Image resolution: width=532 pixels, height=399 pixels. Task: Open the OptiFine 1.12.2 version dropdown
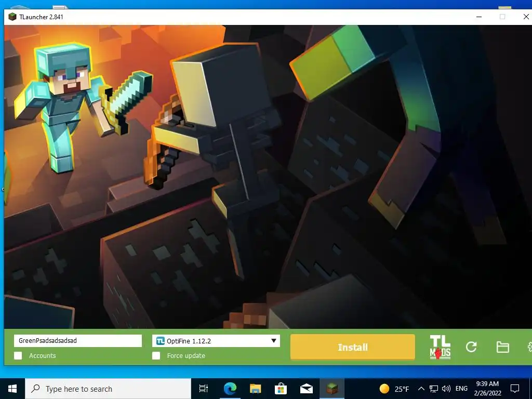(216, 341)
